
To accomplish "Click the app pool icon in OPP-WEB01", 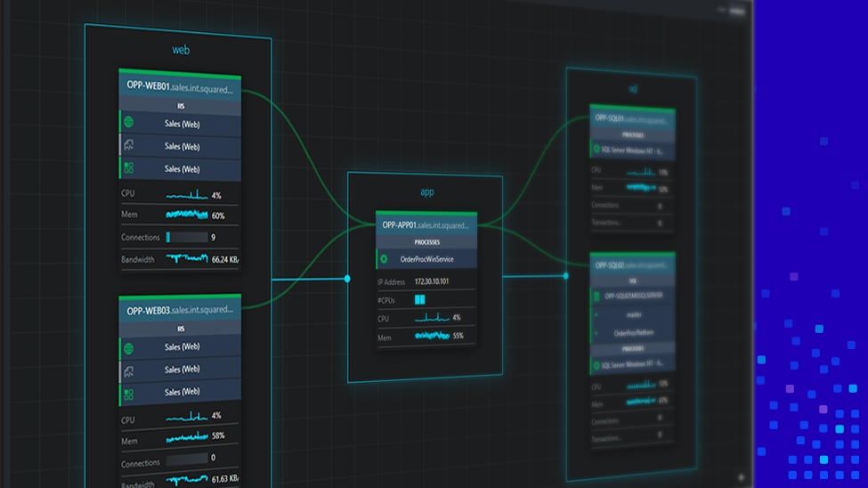I will [x=128, y=146].
